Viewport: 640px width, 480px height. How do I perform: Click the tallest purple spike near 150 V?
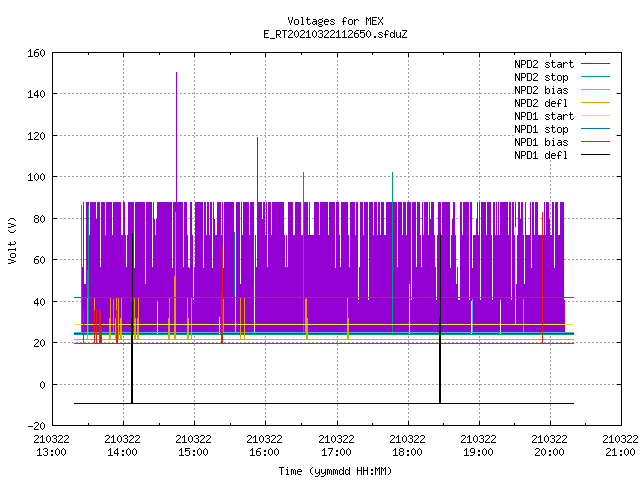[x=176, y=137]
